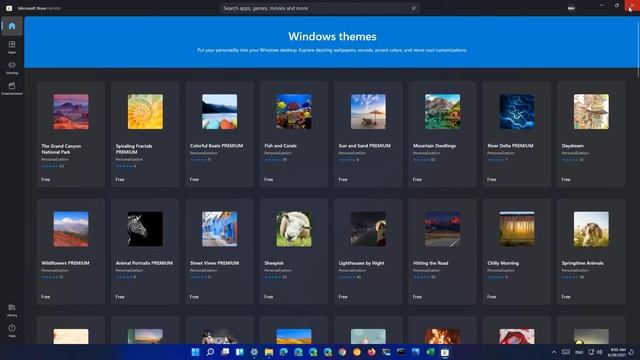Click the magnifier icon in the search box
The width and height of the screenshot is (640, 360).
[413, 8]
